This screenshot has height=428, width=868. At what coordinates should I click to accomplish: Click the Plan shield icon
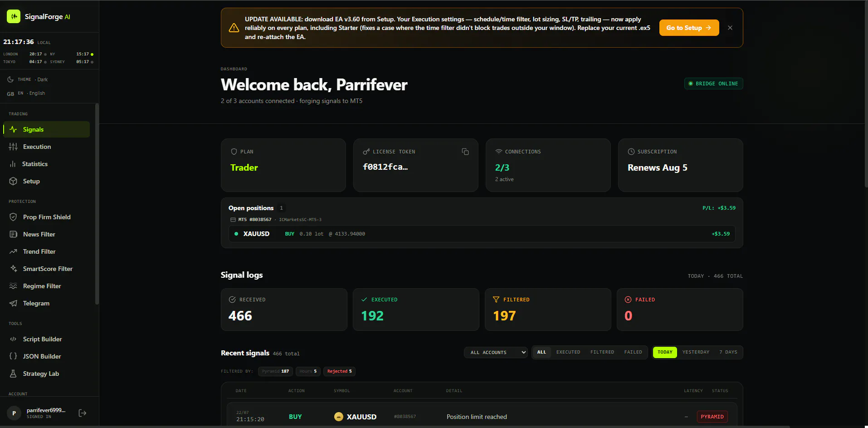(x=234, y=152)
